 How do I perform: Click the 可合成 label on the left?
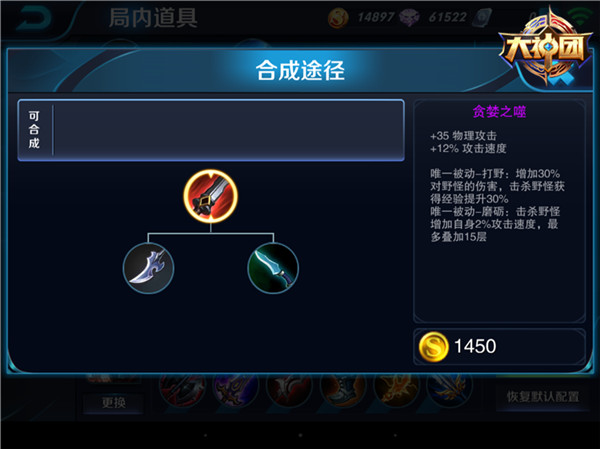click(34, 130)
